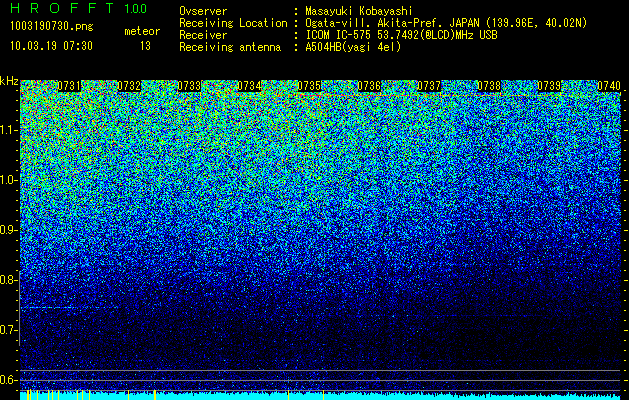Click the kHz axis unit label
The width and height of the screenshot is (629, 400).
(x=9, y=81)
